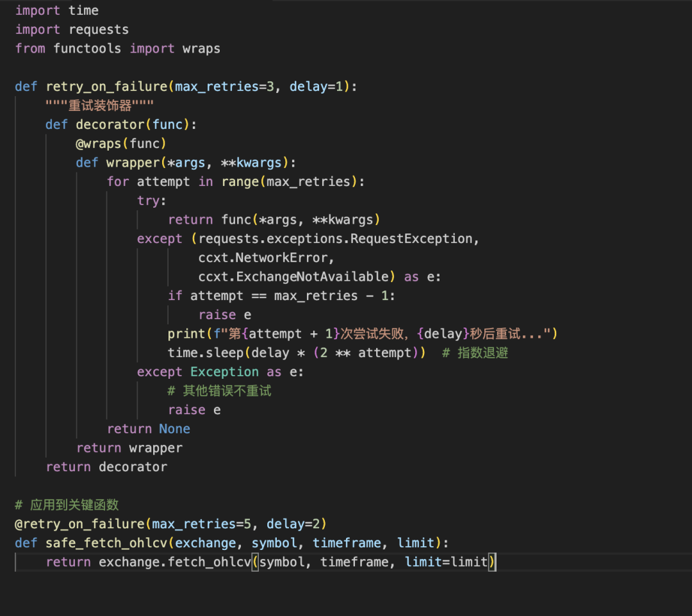Click 'requests' in the import requests line
This screenshot has width=692, height=616.
pos(99,29)
